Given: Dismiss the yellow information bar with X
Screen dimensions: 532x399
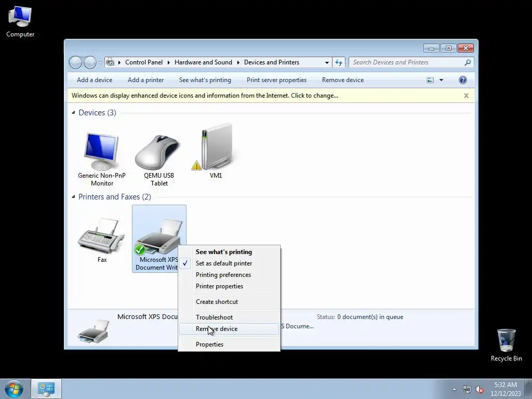Looking at the screenshot, I should click(466, 96).
